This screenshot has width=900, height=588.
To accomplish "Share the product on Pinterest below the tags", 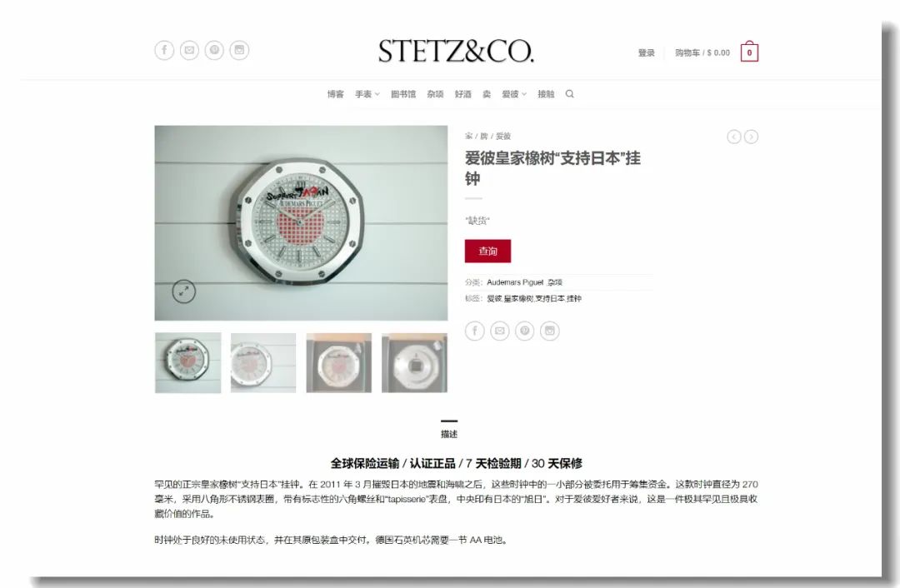I will [525, 331].
